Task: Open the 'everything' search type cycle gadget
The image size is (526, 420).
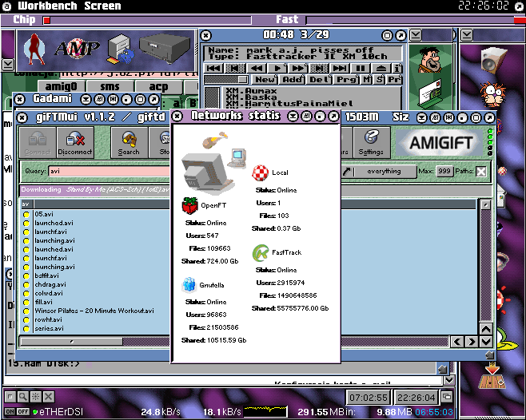Action: click(x=384, y=172)
